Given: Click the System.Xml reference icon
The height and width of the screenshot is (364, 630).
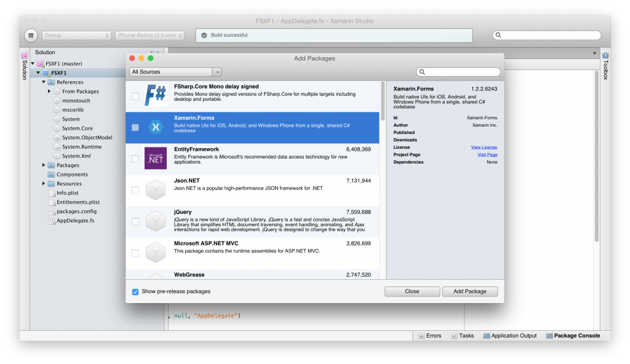Looking at the screenshot, I should pos(57,156).
